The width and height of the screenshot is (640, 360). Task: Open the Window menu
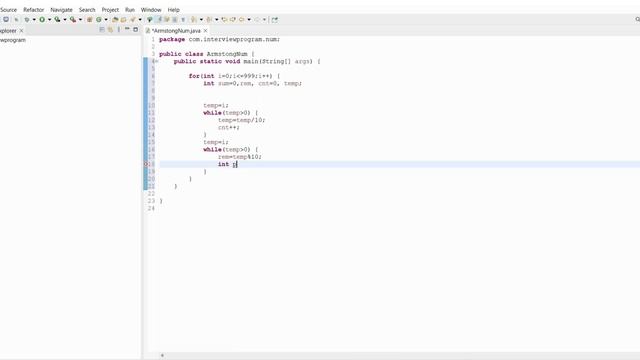(x=151, y=9)
